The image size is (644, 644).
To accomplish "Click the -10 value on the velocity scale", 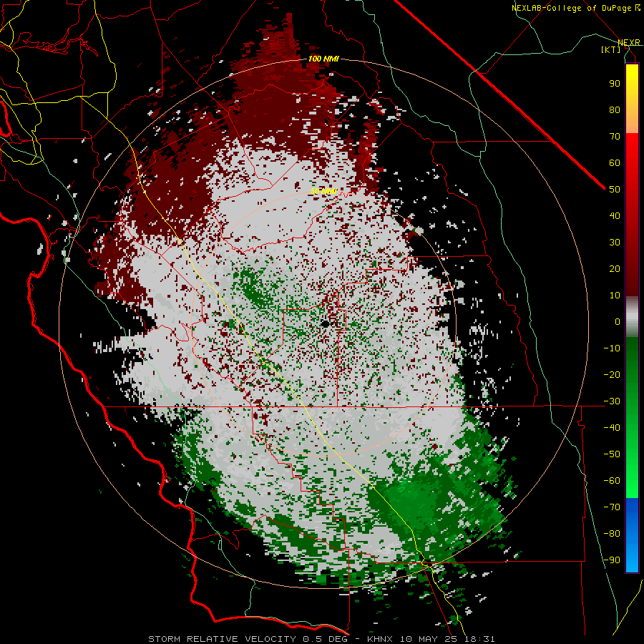I will tap(612, 348).
